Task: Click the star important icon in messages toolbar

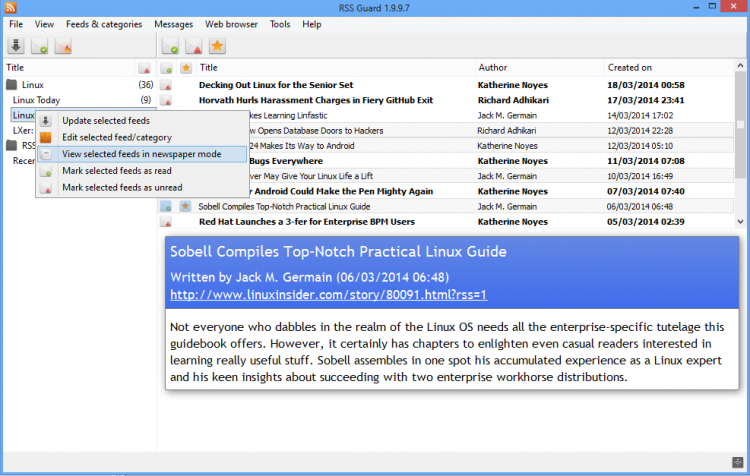Action: pyautogui.click(x=217, y=46)
